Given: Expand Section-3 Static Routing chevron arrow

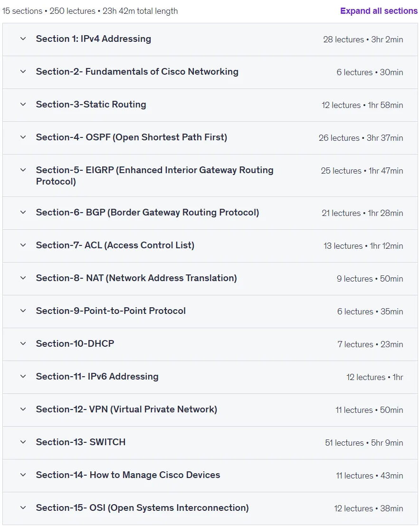Looking at the screenshot, I should pyautogui.click(x=23, y=105).
